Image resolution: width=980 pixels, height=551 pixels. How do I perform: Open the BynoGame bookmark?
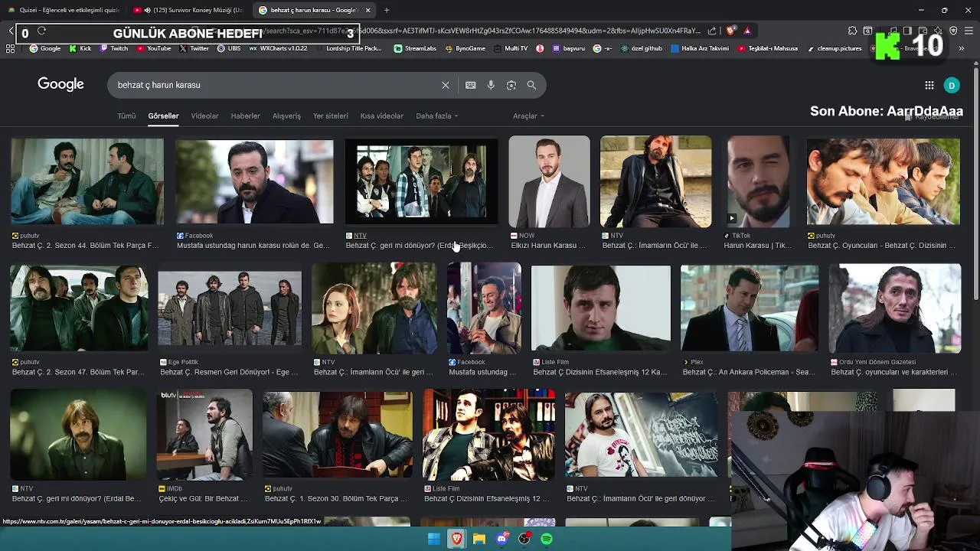pos(465,48)
